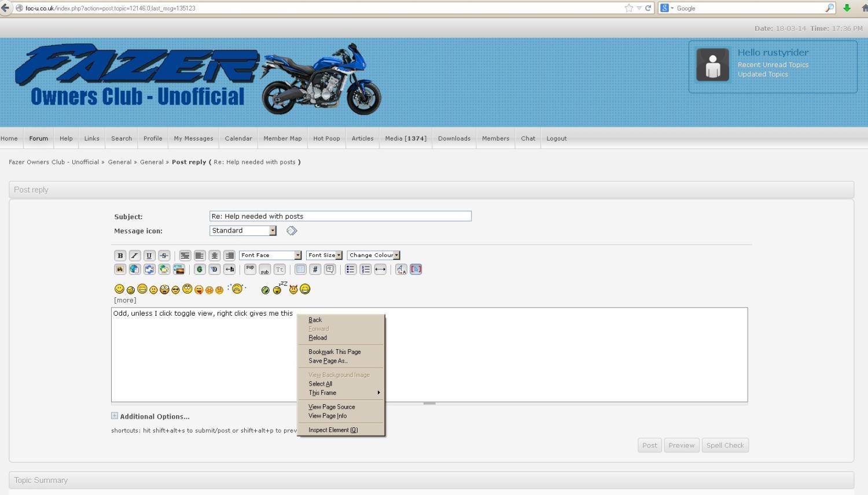The image size is (868, 495).
Task: Toggle bold text formatting
Action: click(x=120, y=256)
